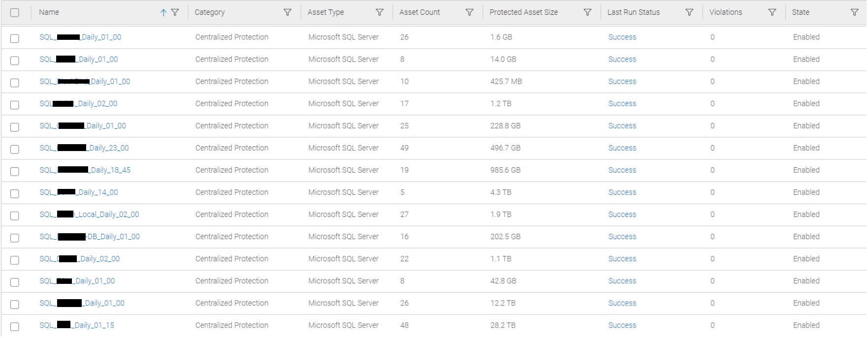Click the Asset Count column header
This screenshot has width=868, height=338.
(419, 12)
